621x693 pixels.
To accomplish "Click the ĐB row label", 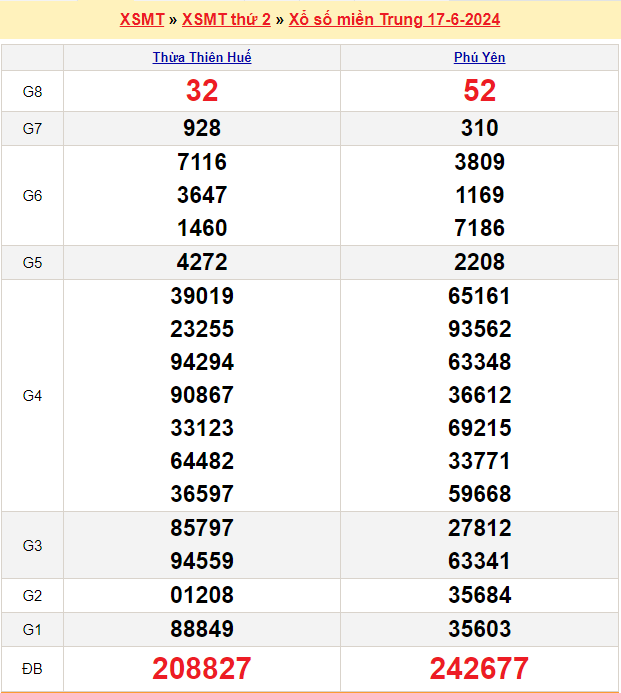I will coord(32,669).
